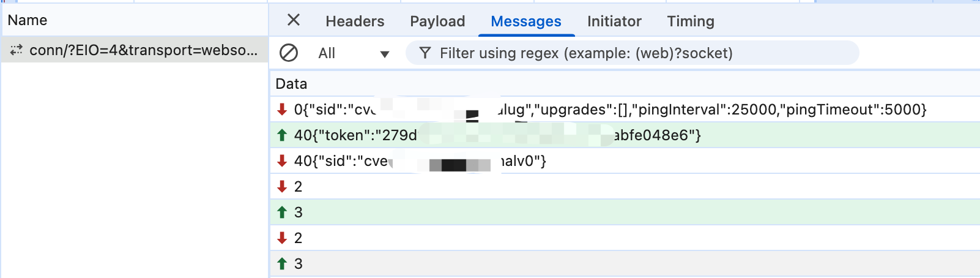Open the All message type dropdown
Screen dimensions: 980x278
point(354,53)
